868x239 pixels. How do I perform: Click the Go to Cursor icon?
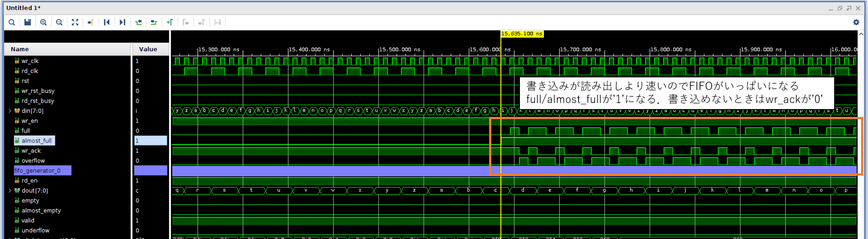click(91, 22)
